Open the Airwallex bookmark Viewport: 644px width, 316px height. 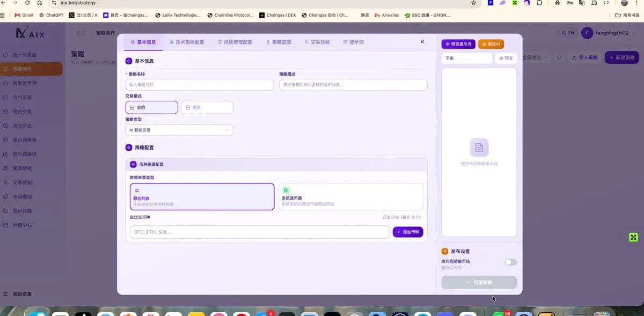click(387, 15)
